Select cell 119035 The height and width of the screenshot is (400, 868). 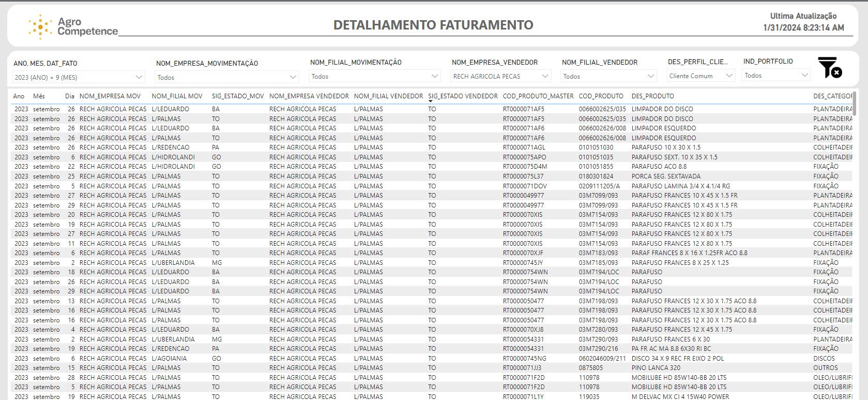click(x=589, y=397)
